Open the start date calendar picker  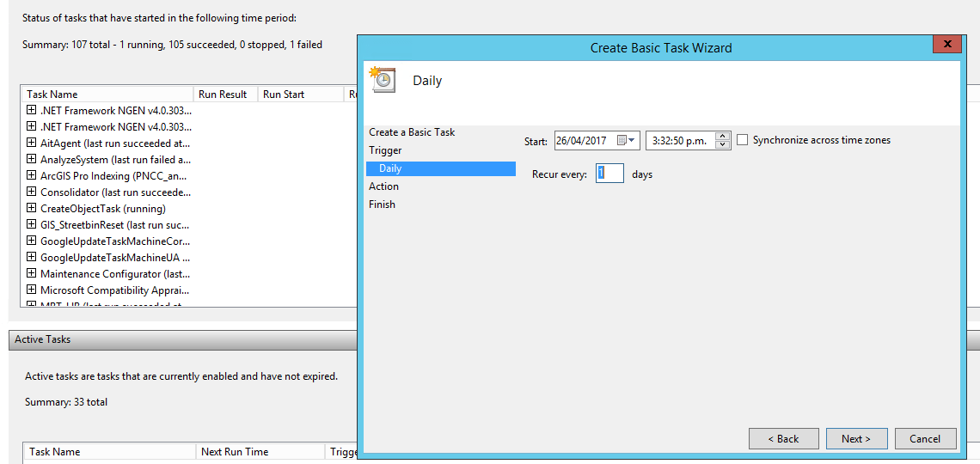coord(627,141)
